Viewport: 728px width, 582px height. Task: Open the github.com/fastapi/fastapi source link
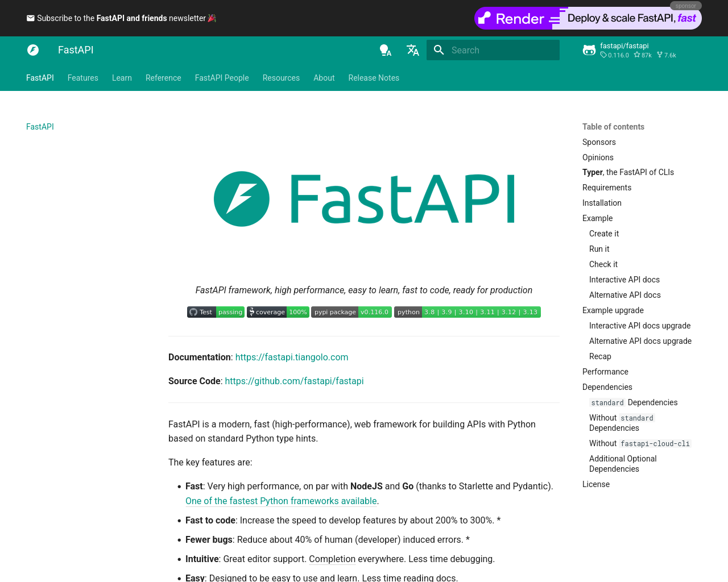click(294, 381)
